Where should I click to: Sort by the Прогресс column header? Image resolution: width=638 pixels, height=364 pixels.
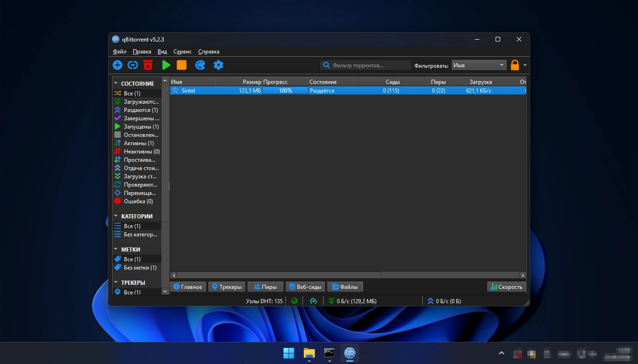285,82
